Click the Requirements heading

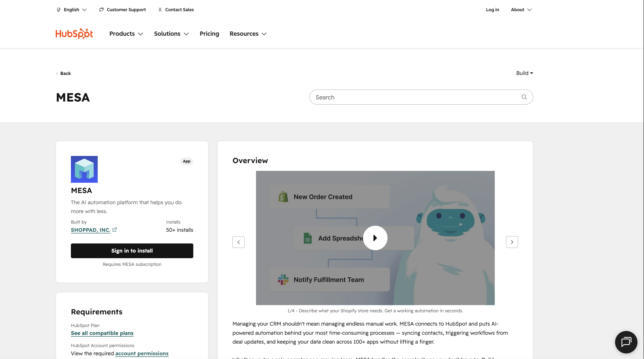pyautogui.click(x=97, y=312)
